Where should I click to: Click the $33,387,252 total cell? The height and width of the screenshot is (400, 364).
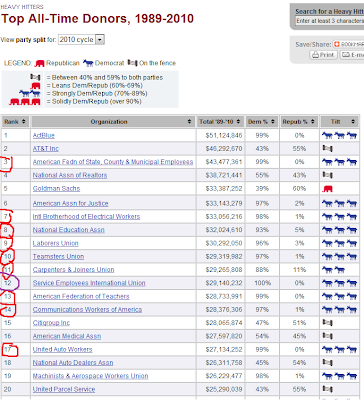220,189
